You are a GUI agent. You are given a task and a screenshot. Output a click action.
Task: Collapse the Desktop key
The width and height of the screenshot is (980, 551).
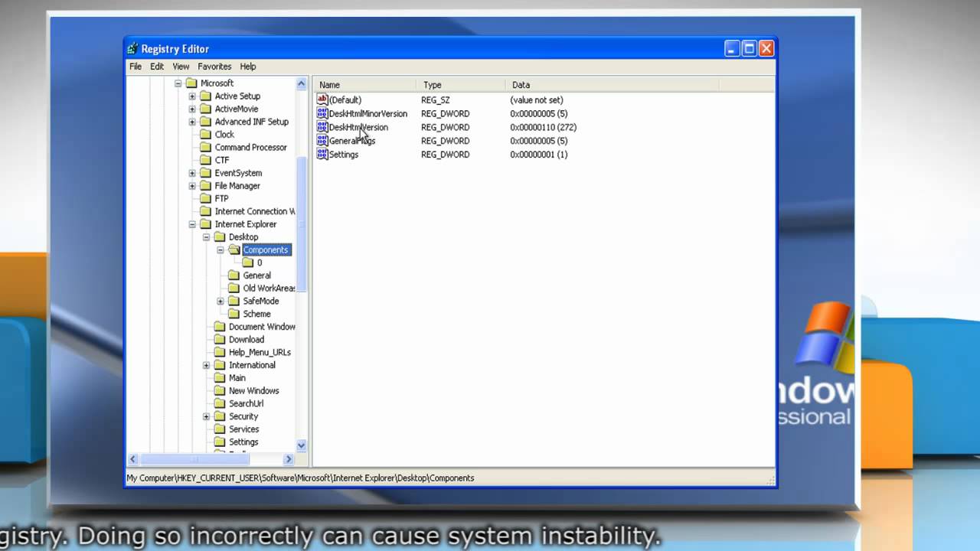pyautogui.click(x=207, y=237)
